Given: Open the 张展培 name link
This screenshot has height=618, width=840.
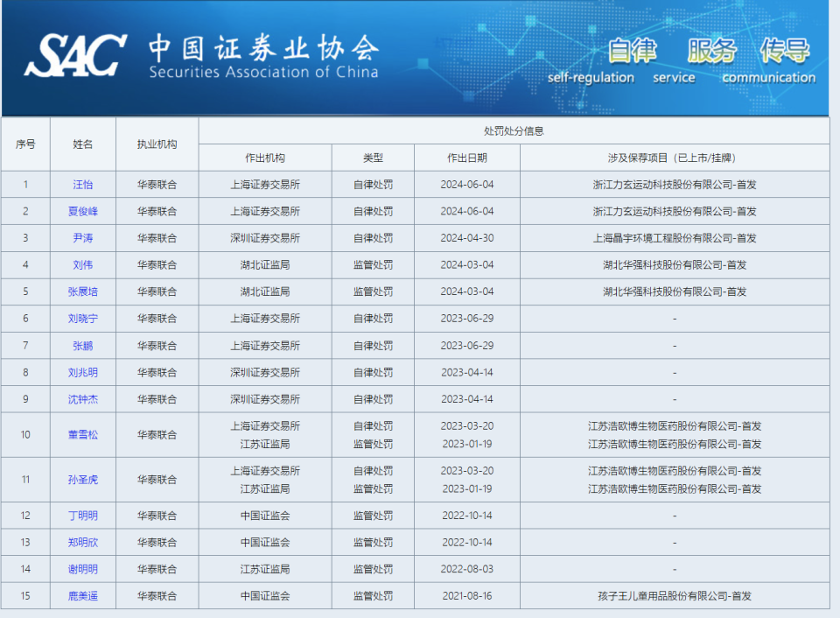Looking at the screenshot, I should (83, 291).
